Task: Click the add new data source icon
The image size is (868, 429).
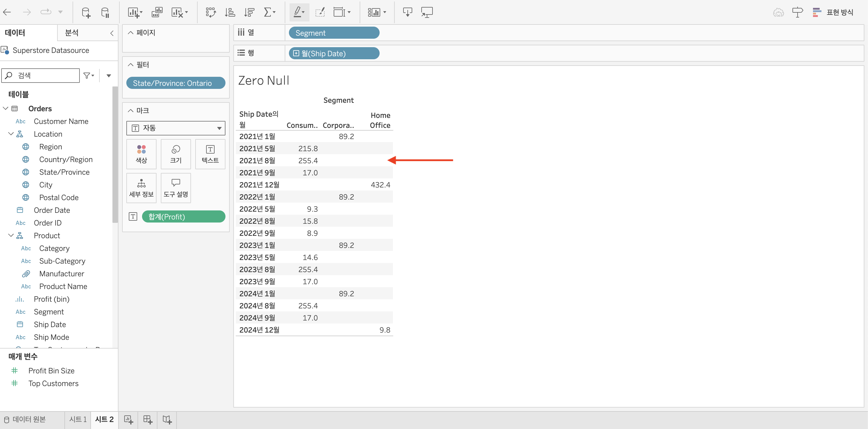Action: click(x=86, y=12)
